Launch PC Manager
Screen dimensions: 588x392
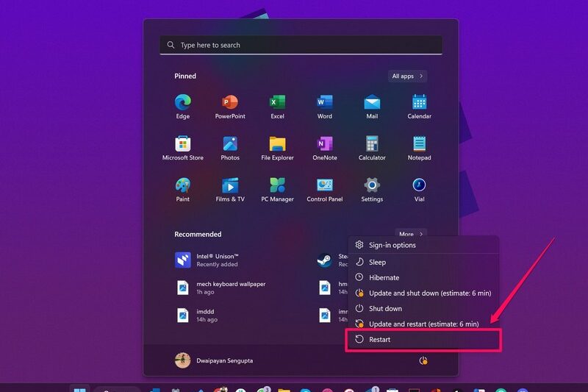point(278,190)
